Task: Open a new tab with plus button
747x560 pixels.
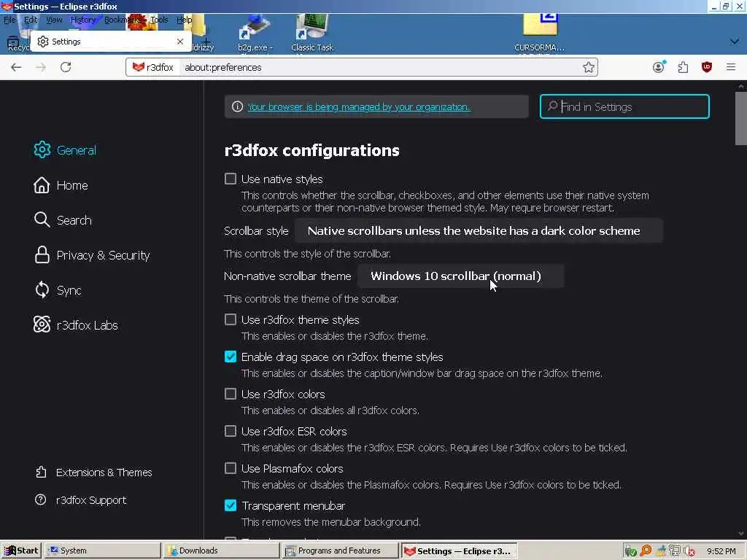Action: [x=206, y=42]
